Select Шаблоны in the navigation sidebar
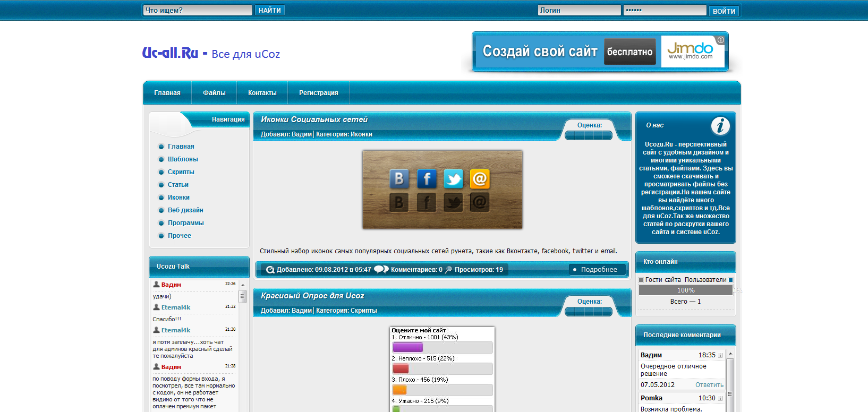The image size is (868, 412). tap(183, 159)
